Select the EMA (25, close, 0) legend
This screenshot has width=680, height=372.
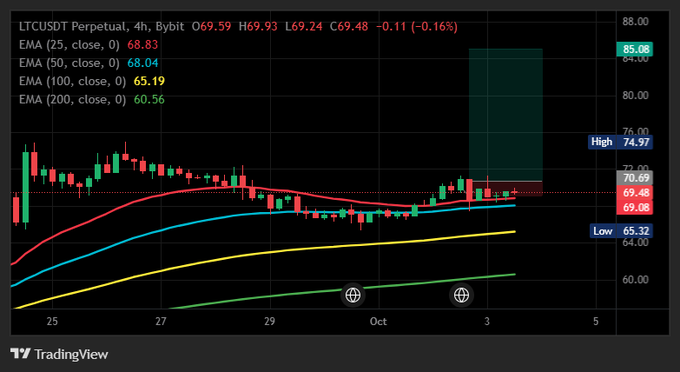pyautogui.click(x=69, y=45)
